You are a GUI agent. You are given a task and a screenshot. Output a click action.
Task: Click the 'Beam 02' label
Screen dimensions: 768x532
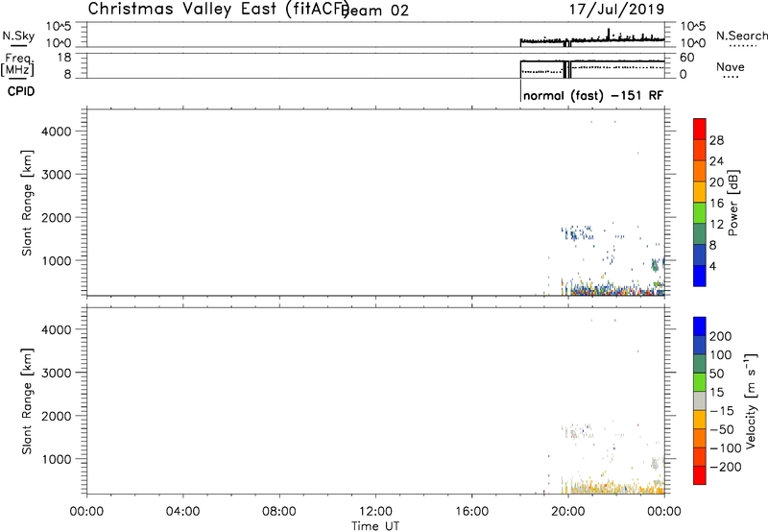[375, 11]
